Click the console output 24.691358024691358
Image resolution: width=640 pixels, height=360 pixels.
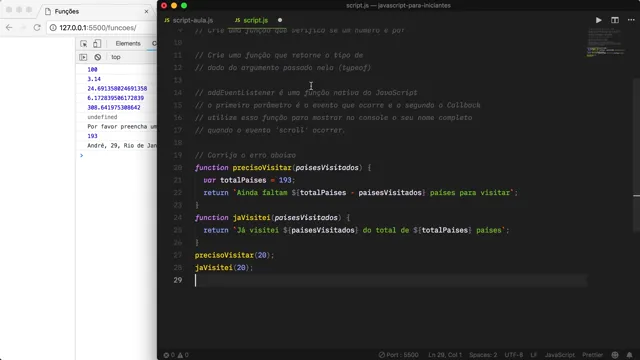[117, 88]
